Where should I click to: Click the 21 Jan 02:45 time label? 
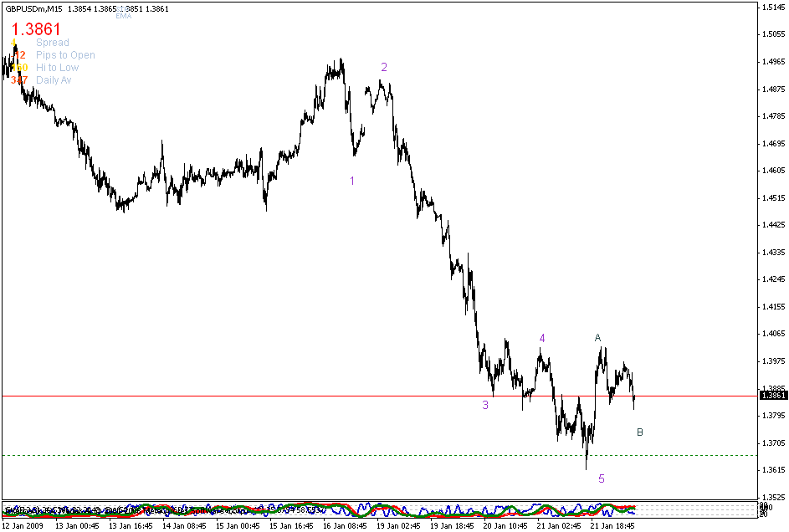[x=557, y=526]
